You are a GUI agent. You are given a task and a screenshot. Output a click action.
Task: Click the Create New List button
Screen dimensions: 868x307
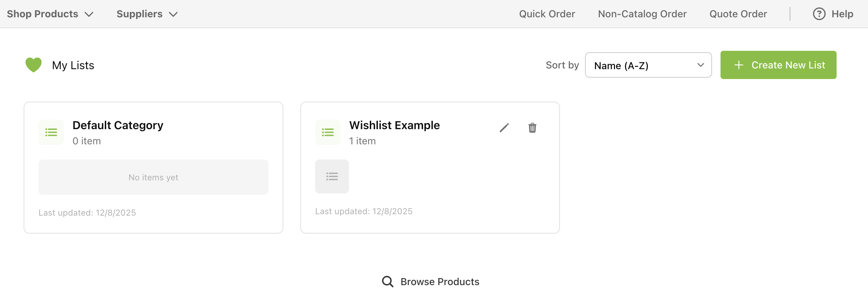(778, 65)
